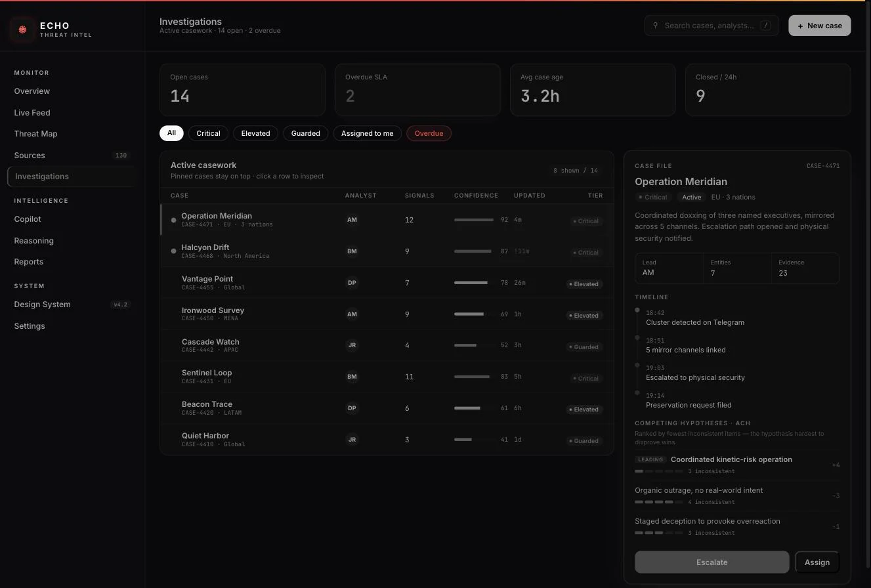Open the Beacon Trace case row
Image resolution: width=871 pixels, height=588 pixels.
point(387,408)
